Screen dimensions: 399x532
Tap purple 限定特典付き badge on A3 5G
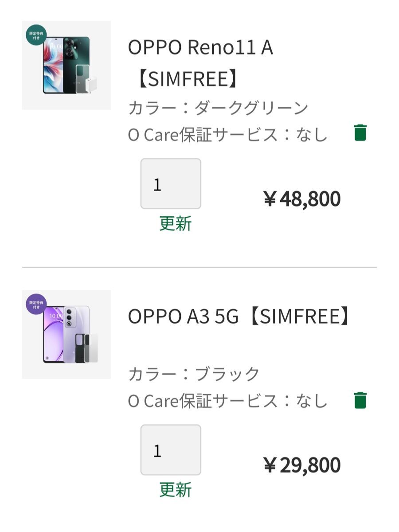pyautogui.click(x=36, y=304)
